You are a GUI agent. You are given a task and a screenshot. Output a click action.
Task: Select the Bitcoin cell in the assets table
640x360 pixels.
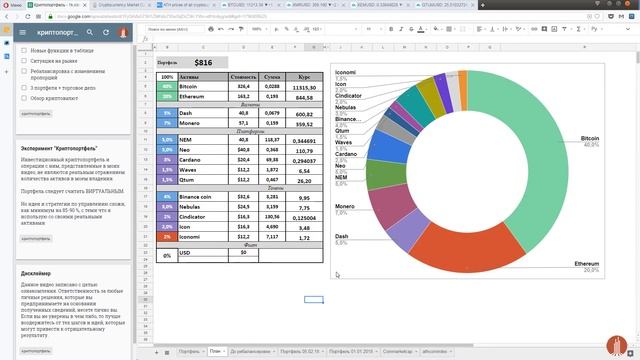coord(203,87)
